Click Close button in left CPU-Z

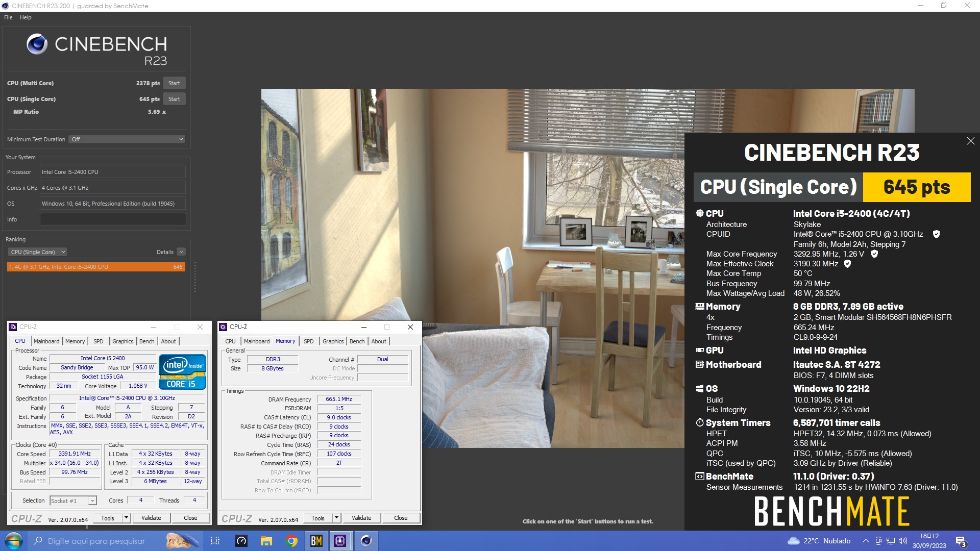click(x=190, y=518)
